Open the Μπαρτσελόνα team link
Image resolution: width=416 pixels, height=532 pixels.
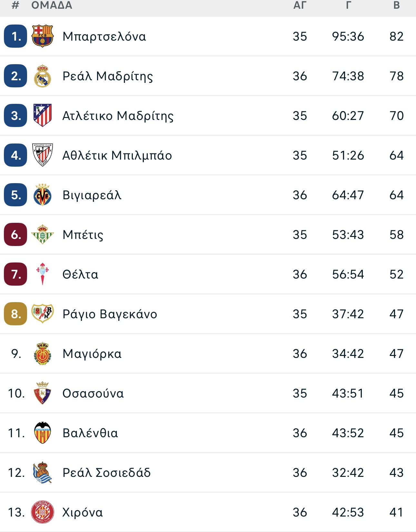(x=104, y=36)
